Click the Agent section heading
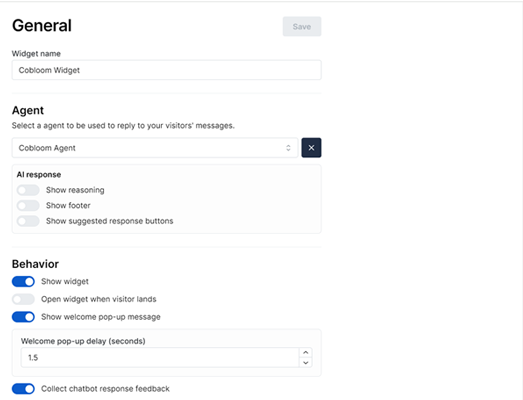Screen dimensions: 523x400 point(28,110)
